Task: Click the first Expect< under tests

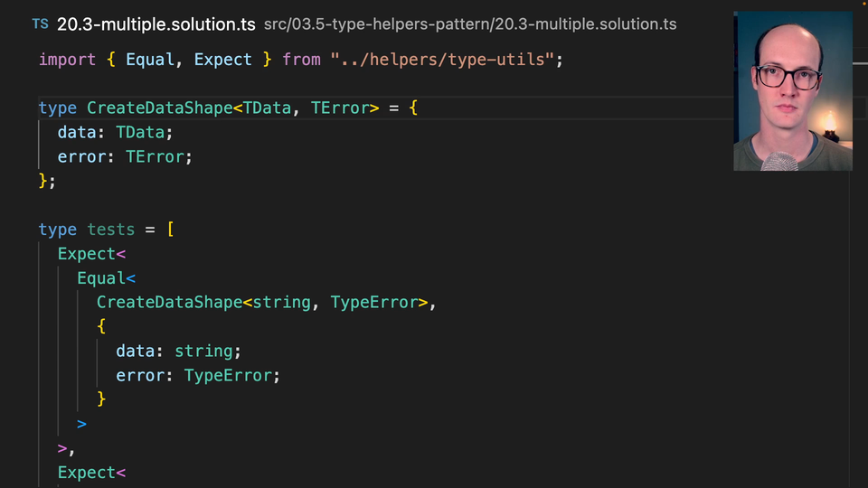Action: [x=90, y=254]
